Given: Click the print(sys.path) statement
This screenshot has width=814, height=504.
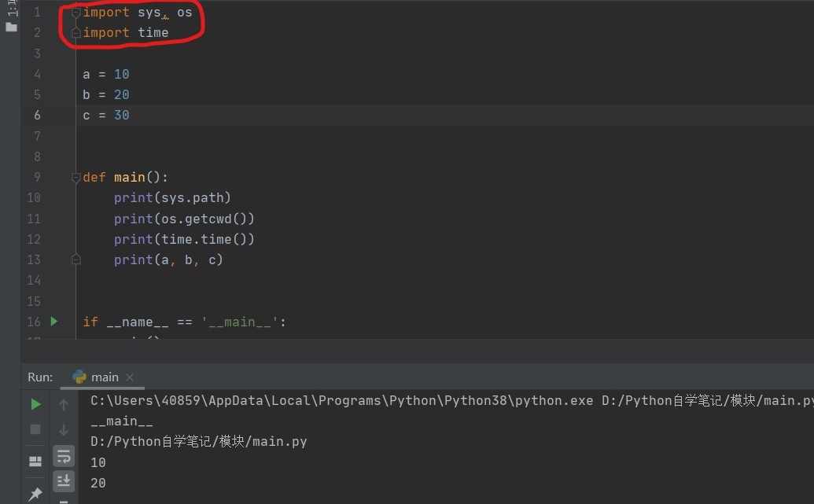Looking at the screenshot, I should click(x=172, y=198).
